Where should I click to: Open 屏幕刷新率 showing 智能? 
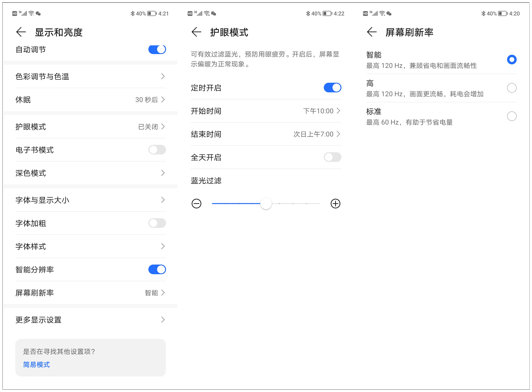pyautogui.click(x=90, y=293)
